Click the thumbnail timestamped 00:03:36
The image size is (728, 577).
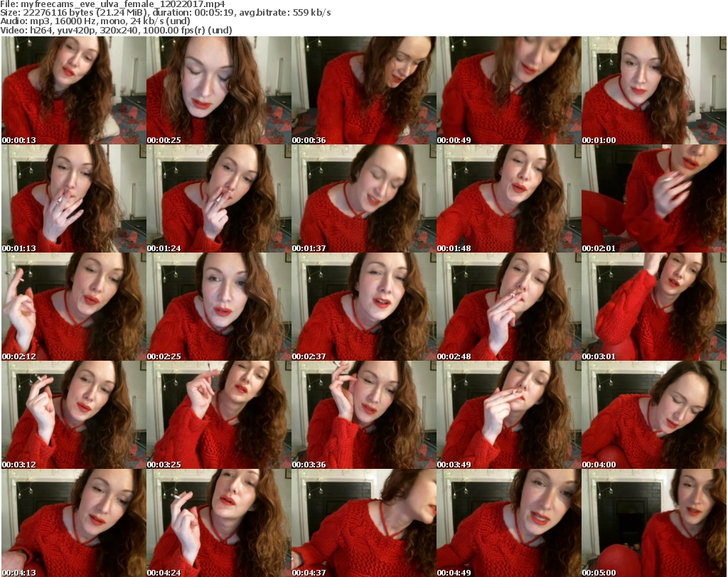pos(363,415)
